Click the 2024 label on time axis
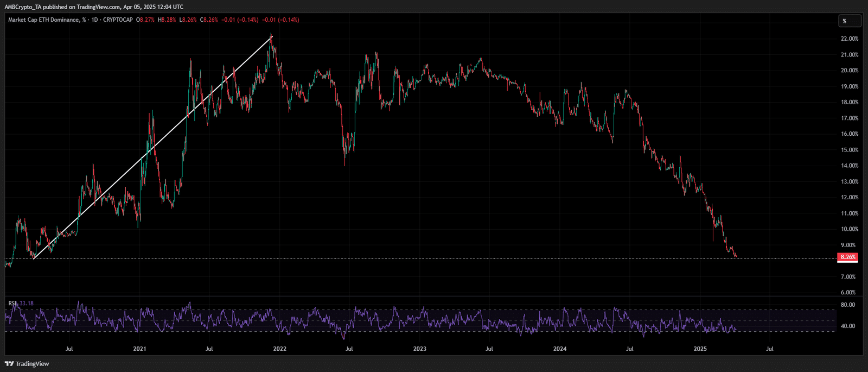Screen dimensions: 868x372 559,349
